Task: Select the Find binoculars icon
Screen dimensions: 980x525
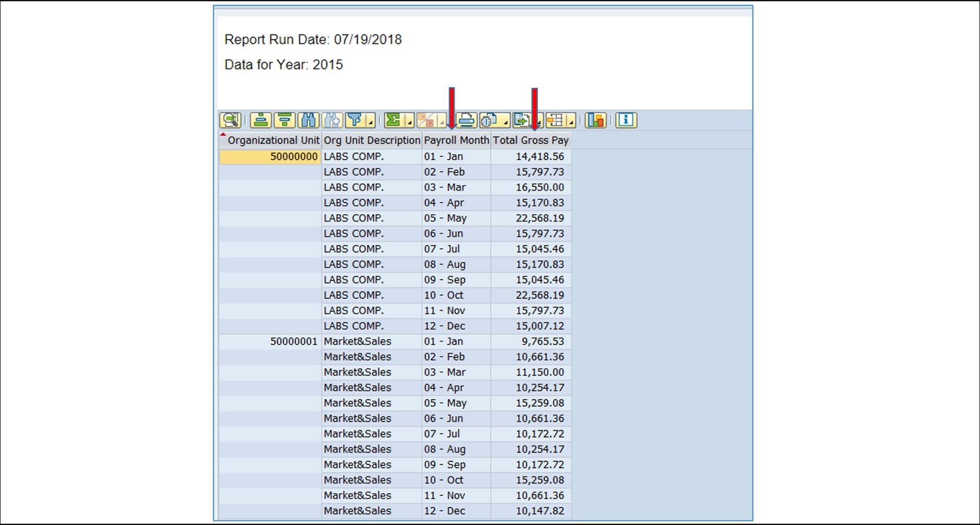Action: pyautogui.click(x=308, y=121)
